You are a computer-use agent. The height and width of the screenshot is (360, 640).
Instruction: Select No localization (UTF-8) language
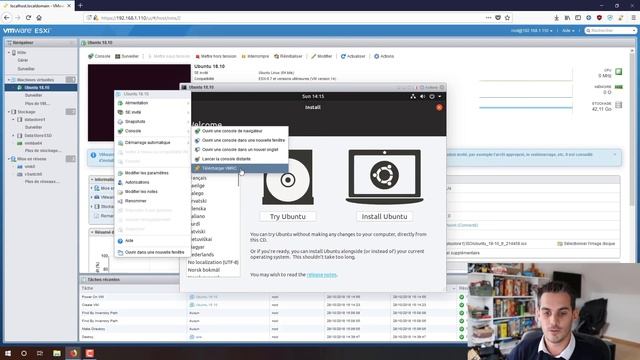pyautogui.click(x=213, y=262)
